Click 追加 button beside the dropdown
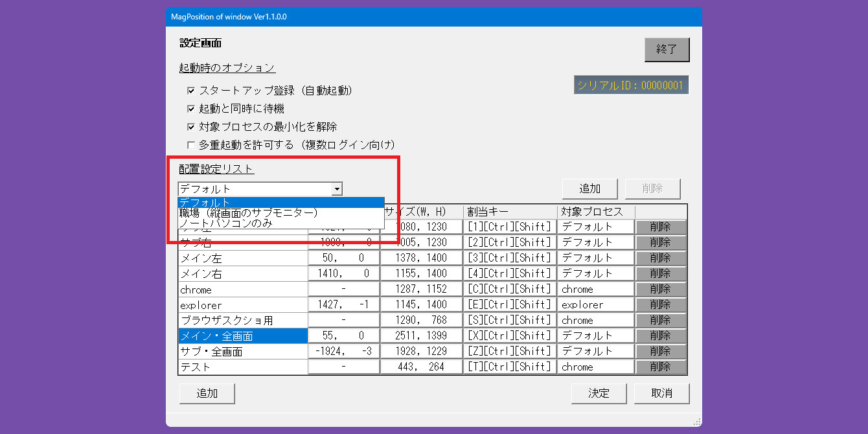 (589, 188)
